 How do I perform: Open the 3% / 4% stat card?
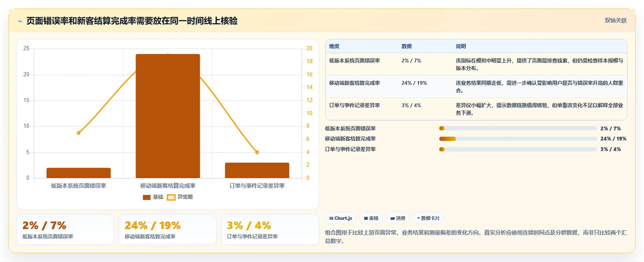click(270, 230)
